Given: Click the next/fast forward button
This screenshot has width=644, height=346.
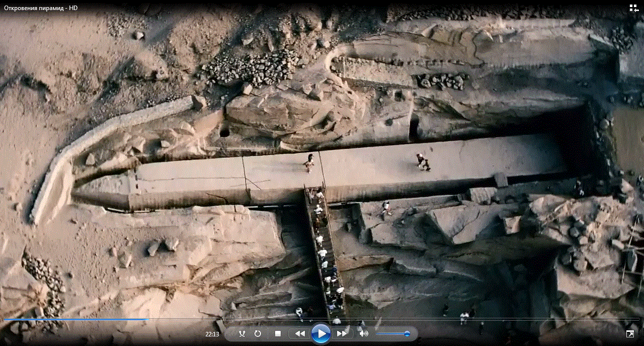Looking at the screenshot, I should [x=342, y=333].
